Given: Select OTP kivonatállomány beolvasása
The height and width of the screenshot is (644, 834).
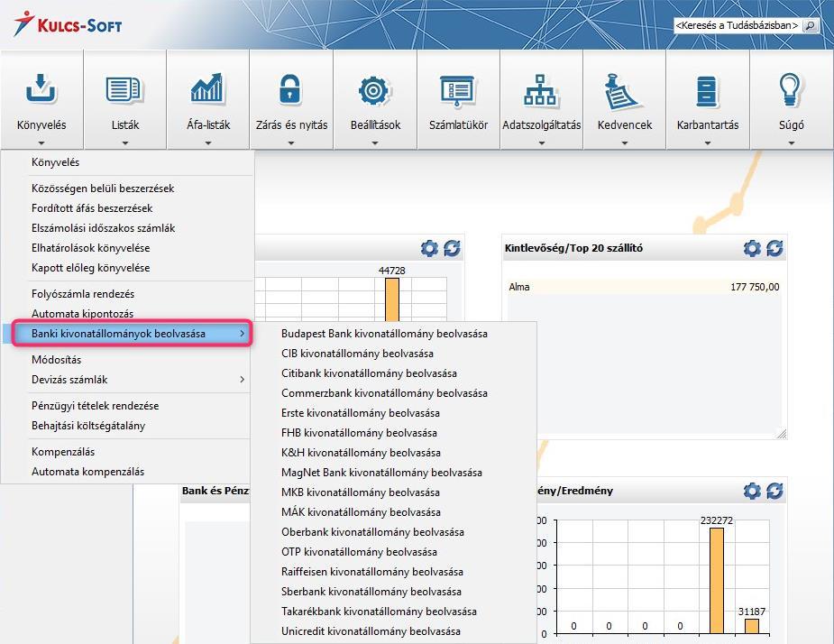Looking at the screenshot, I should [x=394, y=553].
